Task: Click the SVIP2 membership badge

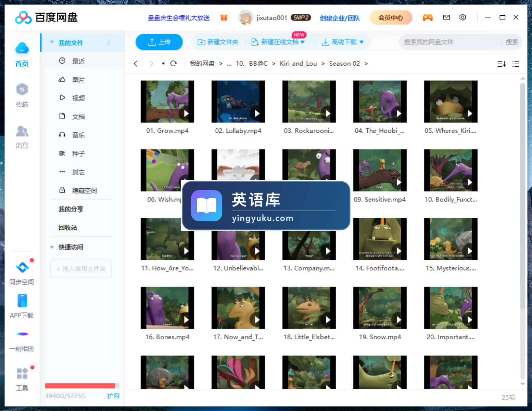Action: click(x=301, y=17)
